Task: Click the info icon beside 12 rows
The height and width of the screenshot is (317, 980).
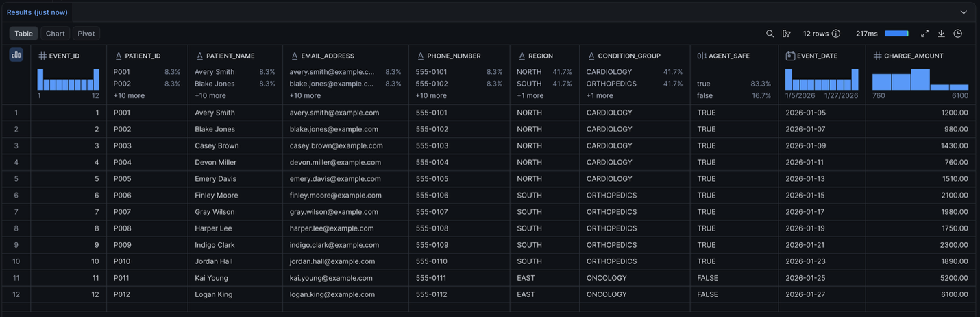Action: point(836,34)
